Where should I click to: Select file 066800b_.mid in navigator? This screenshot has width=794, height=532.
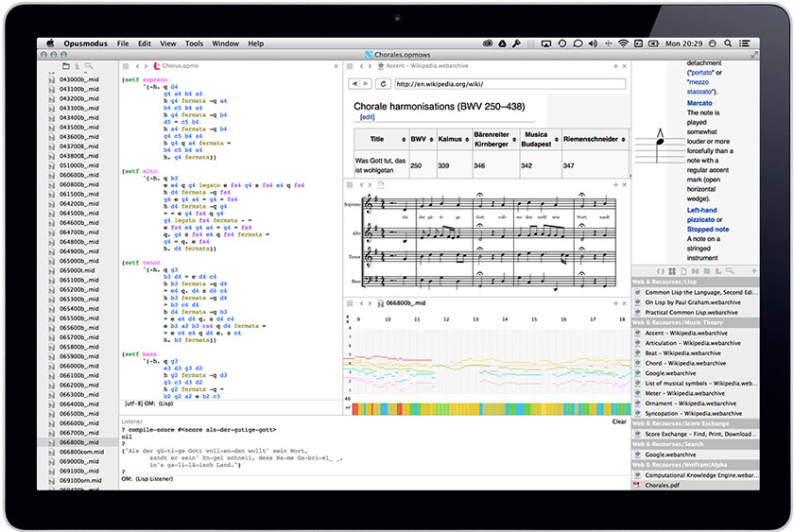coord(78,442)
